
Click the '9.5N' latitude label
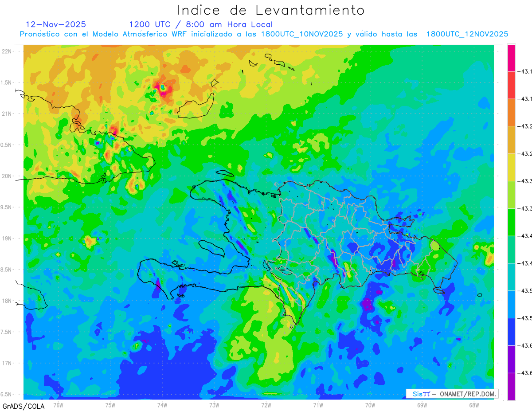tap(7, 207)
